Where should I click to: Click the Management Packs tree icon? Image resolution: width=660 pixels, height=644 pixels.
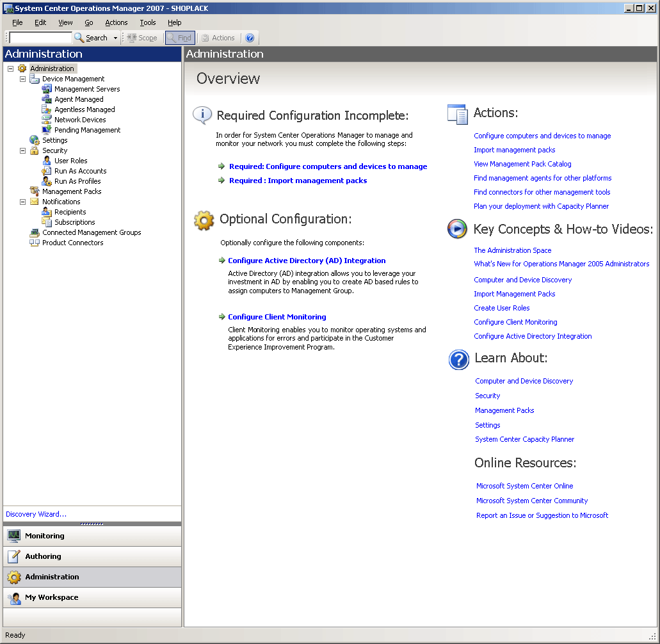click(34, 191)
